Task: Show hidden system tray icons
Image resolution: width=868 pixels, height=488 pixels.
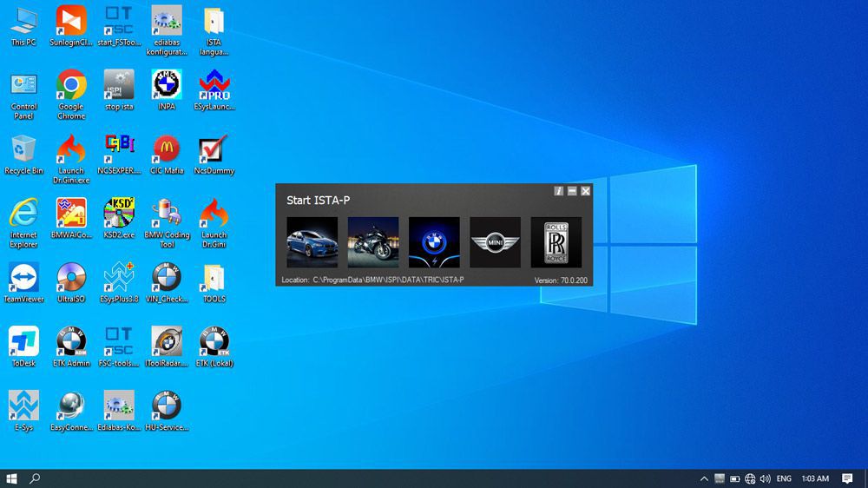Action: click(704, 479)
